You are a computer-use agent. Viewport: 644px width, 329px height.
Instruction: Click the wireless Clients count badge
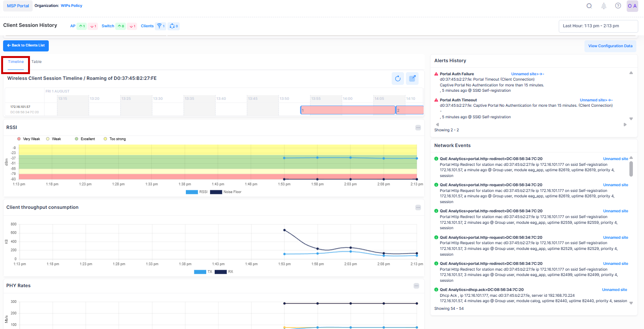point(161,26)
